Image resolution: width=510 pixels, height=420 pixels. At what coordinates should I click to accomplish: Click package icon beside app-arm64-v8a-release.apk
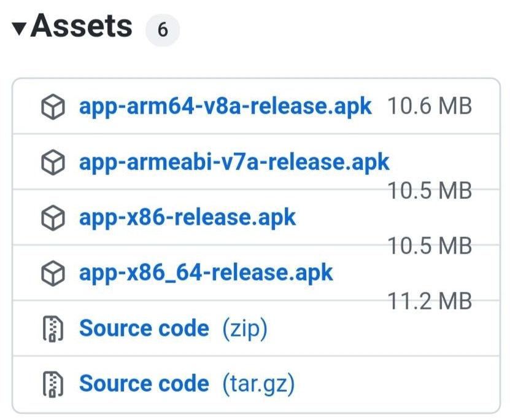click(53, 107)
